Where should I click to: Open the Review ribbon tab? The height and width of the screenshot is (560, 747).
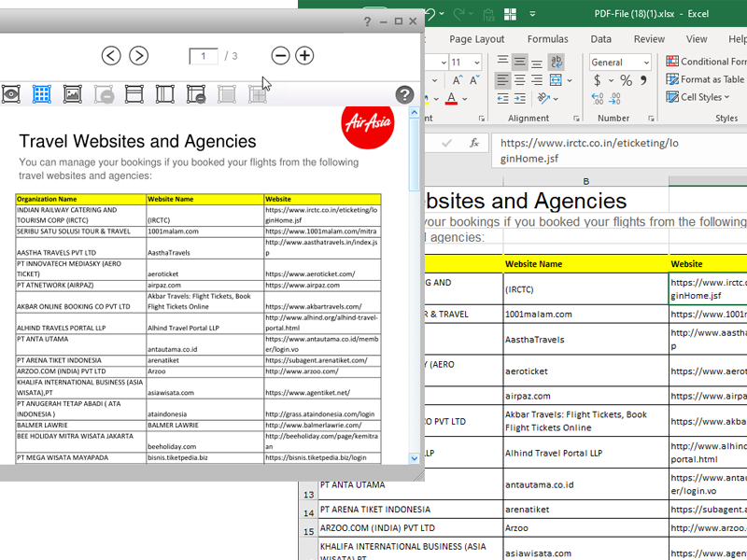point(649,39)
